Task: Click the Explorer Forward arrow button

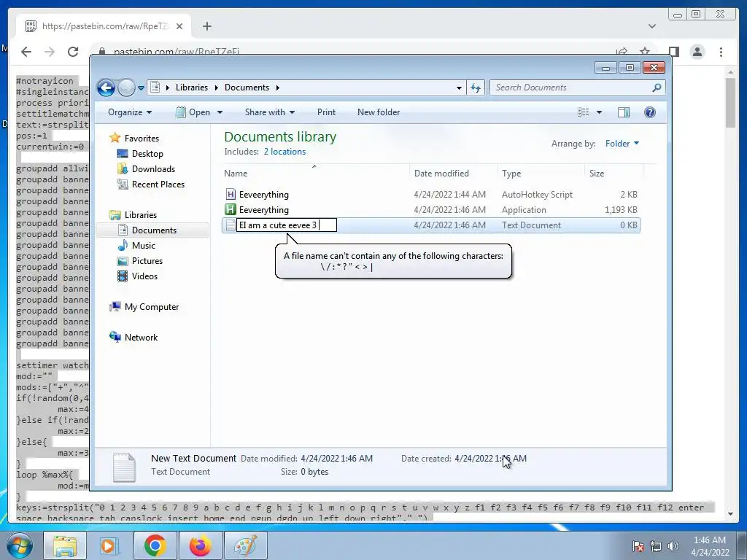Action: [x=126, y=87]
